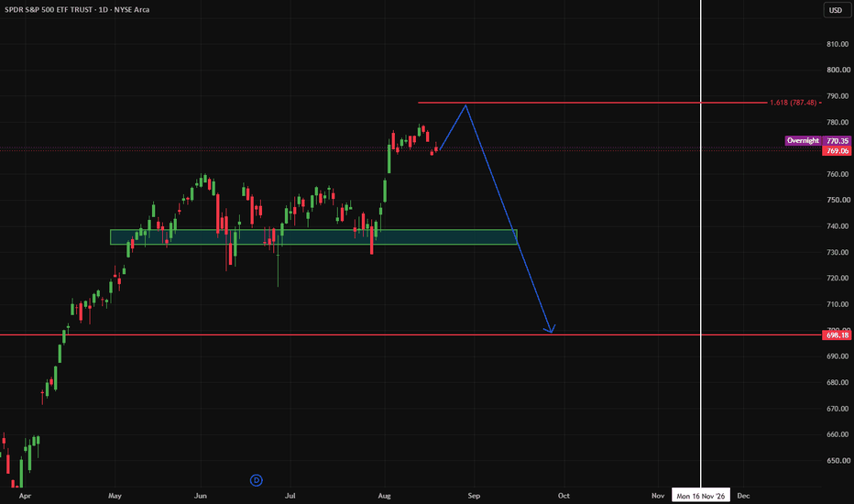
Task: Click the Sep label on time axis
Action: (474, 496)
